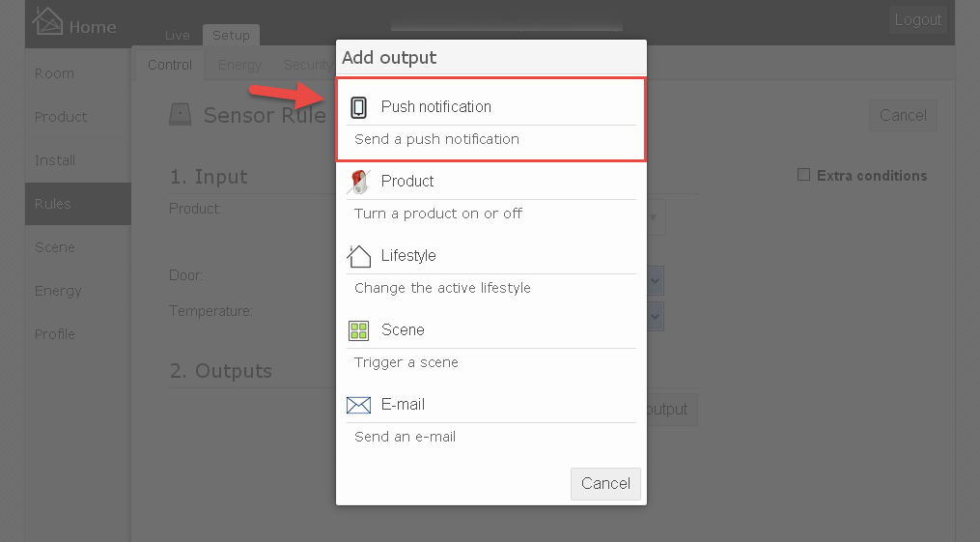Cancel the Add output dialog
Image resolution: width=980 pixels, height=542 pixels.
605,484
